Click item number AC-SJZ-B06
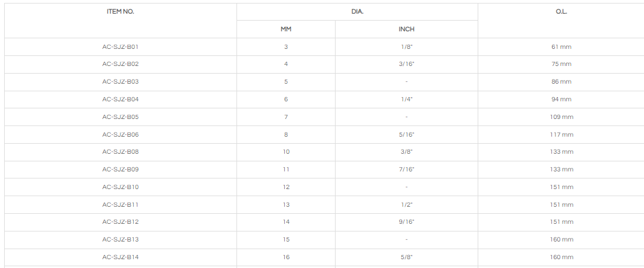The width and height of the screenshot is (644, 268). pyautogui.click(x=120, y=134)
